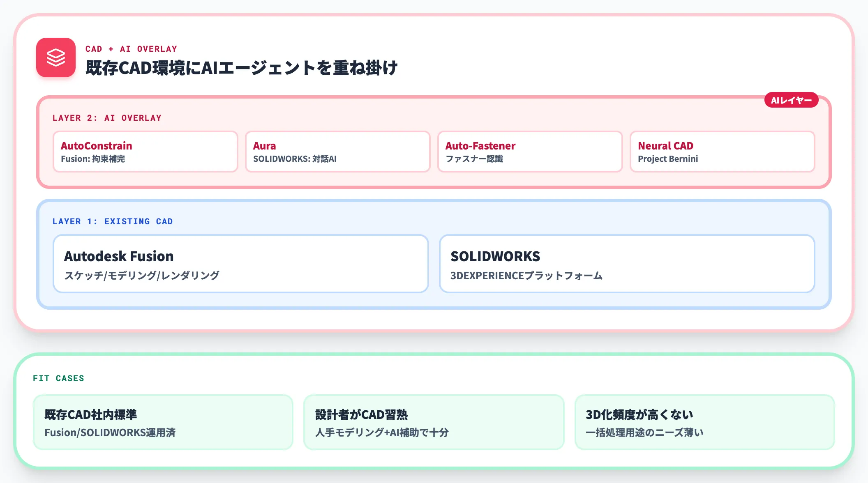Select the 3D化頻度が高くない fit case
Viewport: 868px width, 483px height.
pos(705,422)
